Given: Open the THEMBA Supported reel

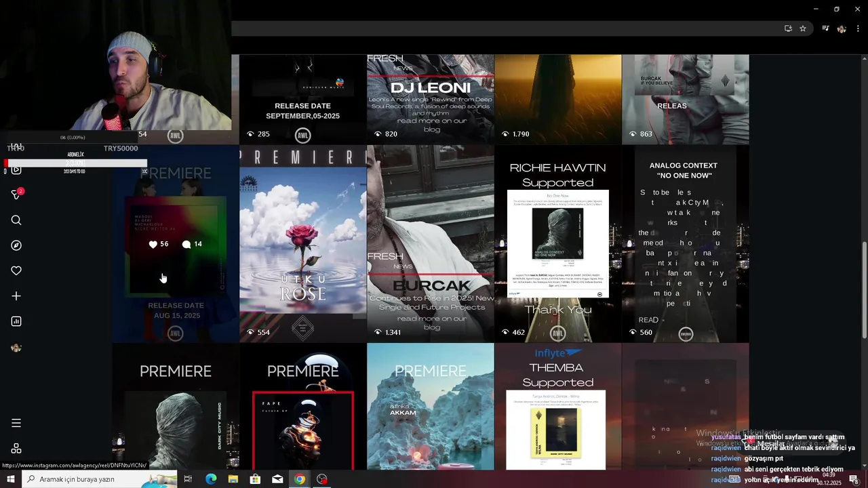Looking at the screenshot, I should tap(558, 407).
